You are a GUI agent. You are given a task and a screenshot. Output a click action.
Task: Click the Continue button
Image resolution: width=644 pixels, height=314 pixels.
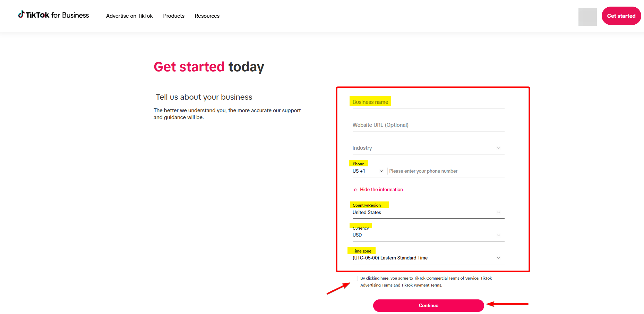[428, 305]
